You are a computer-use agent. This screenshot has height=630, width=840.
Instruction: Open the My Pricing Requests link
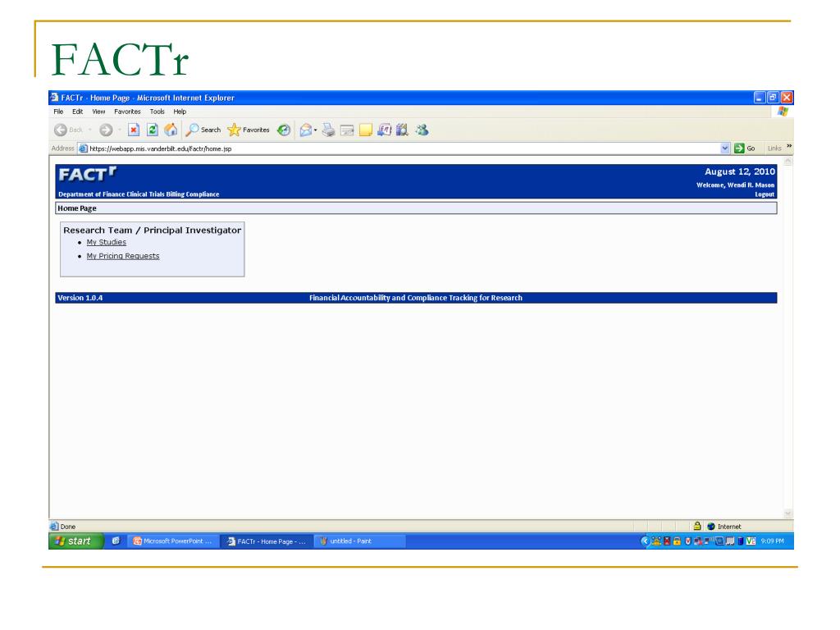(x=123, y=256)
